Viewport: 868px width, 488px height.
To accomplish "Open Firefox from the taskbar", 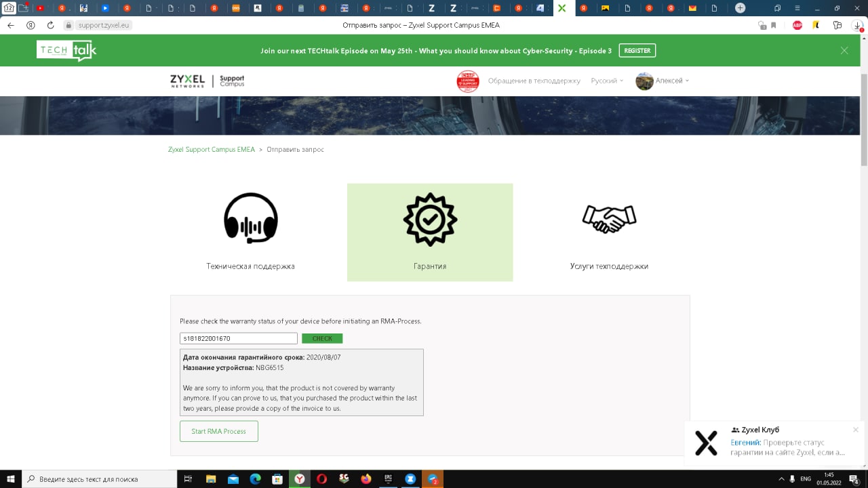I will [x=366, y=479].
